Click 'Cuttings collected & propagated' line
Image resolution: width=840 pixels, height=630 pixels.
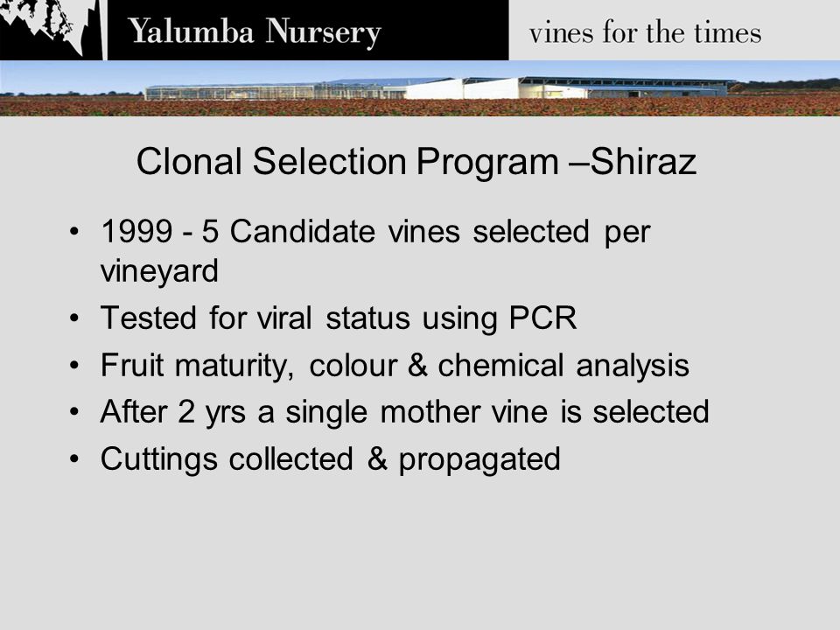tap(331, 459)
